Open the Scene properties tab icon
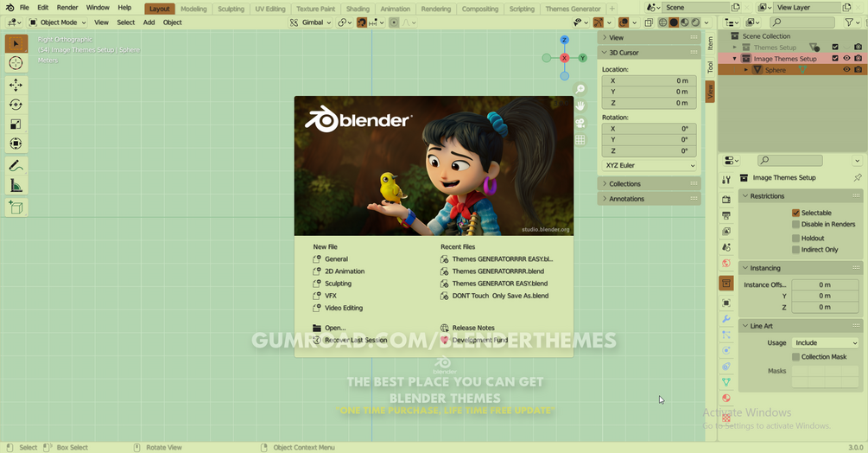This screenshot has height=453, width=868. coord(726,247)
